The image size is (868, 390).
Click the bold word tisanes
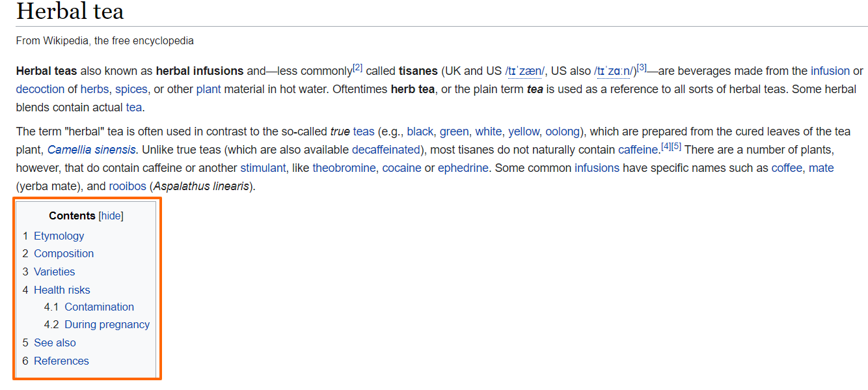tap(418, 71)
